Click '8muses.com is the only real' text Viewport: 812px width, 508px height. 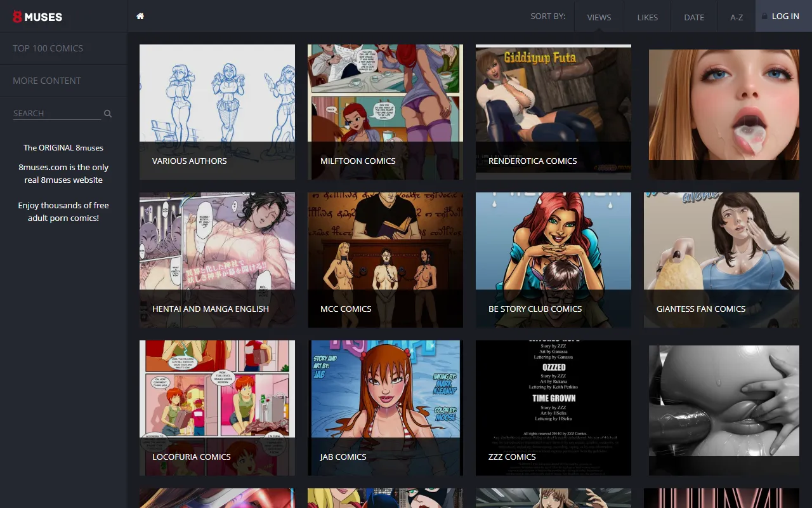(x=63, y=173)
